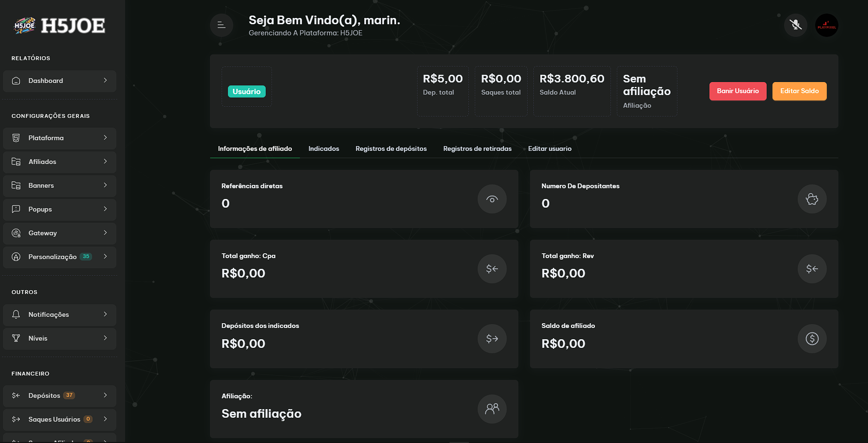The height and width of the screenshot is (443, 868).
Task: Click the eye icon in Referências diretas
Action: tap(492, 199)
